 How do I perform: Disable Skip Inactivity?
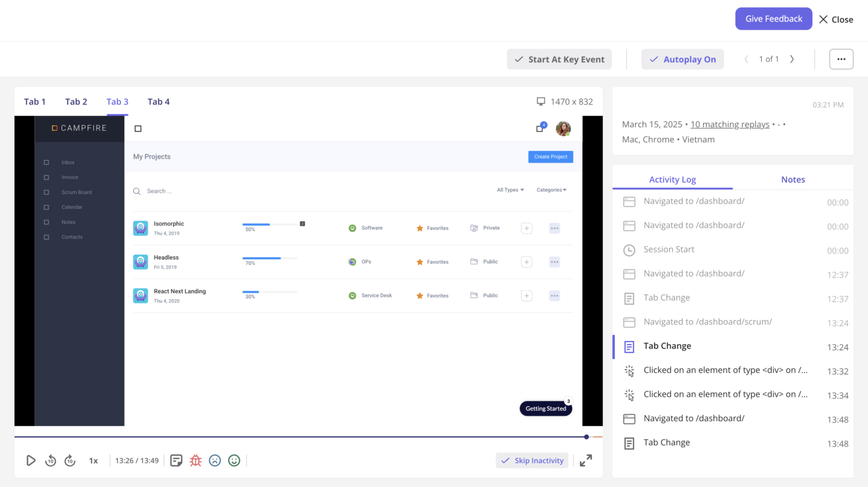(532, 460)
